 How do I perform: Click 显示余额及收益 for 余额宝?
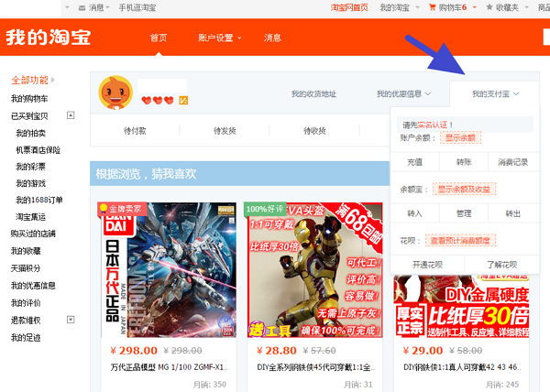point(464,190)
